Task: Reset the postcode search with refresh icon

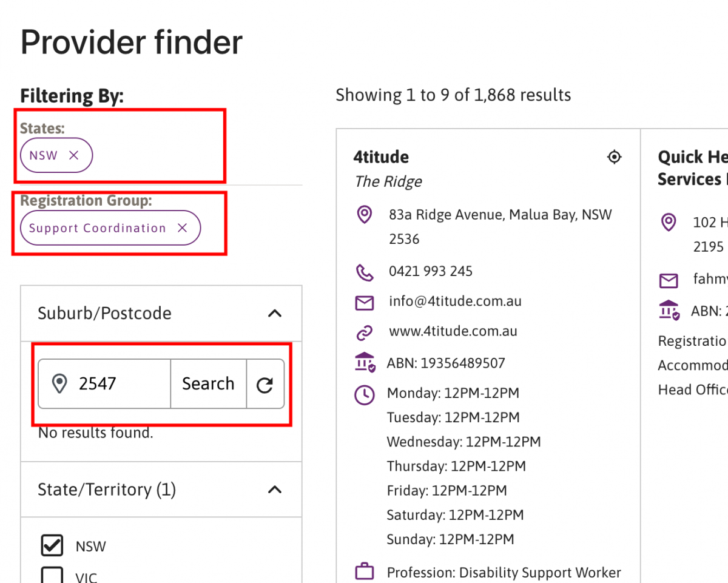Action: [265, 384]
